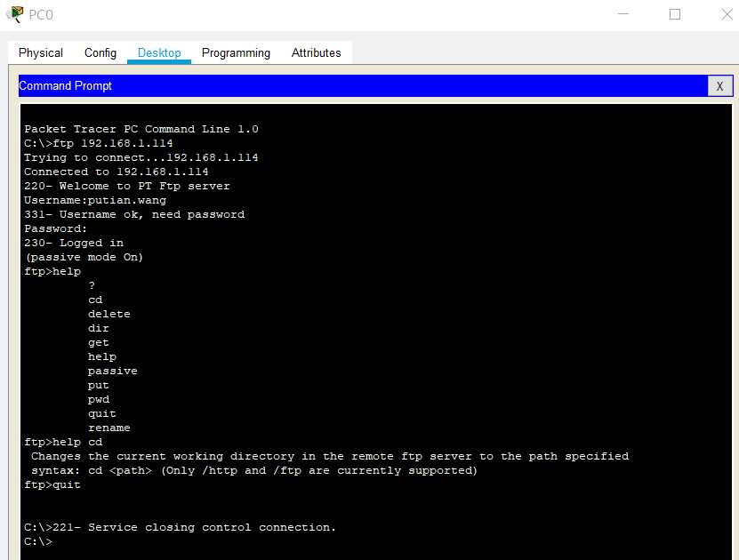Minimize the PC0 window
This screenshot has height=560, width=739.
[623, 14]
